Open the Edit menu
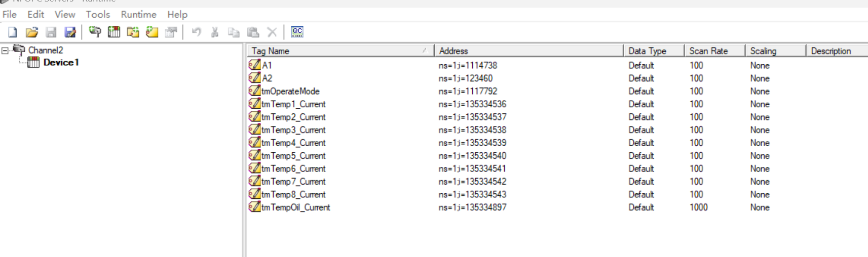The width and height of the screenshot is (868, 257). 35,14
